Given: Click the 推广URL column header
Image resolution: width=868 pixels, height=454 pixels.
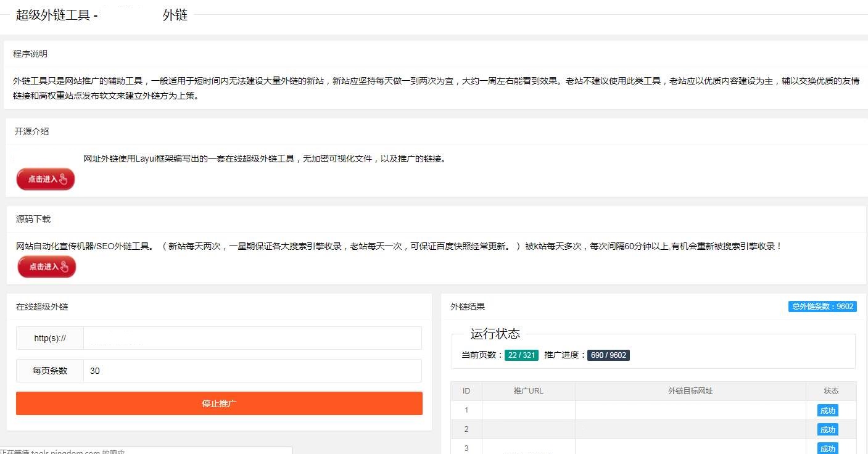Looking at the screenshot, I should click(x=527, y=390).
